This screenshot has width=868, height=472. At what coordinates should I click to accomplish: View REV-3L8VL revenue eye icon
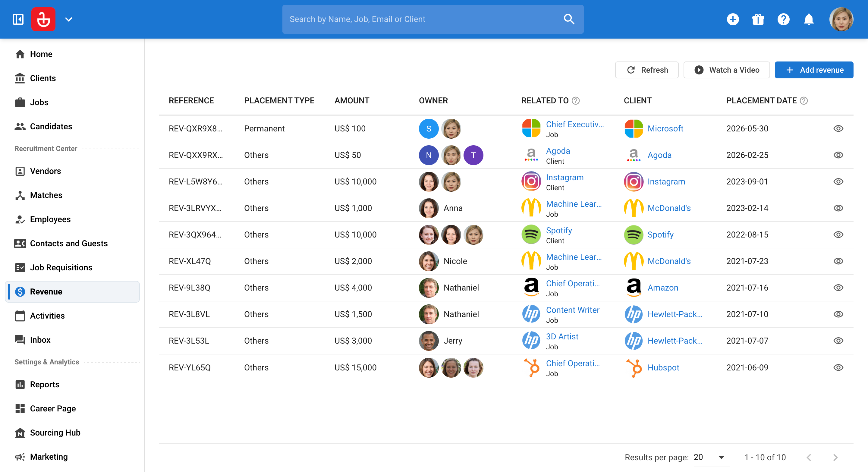838,314
